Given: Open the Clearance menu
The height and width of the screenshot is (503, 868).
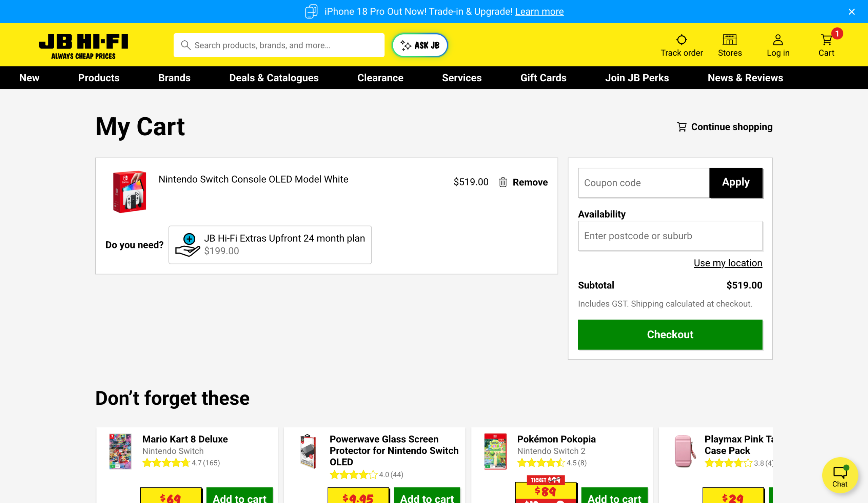Looking at the screenshot, I should click(x=380, y=78).
